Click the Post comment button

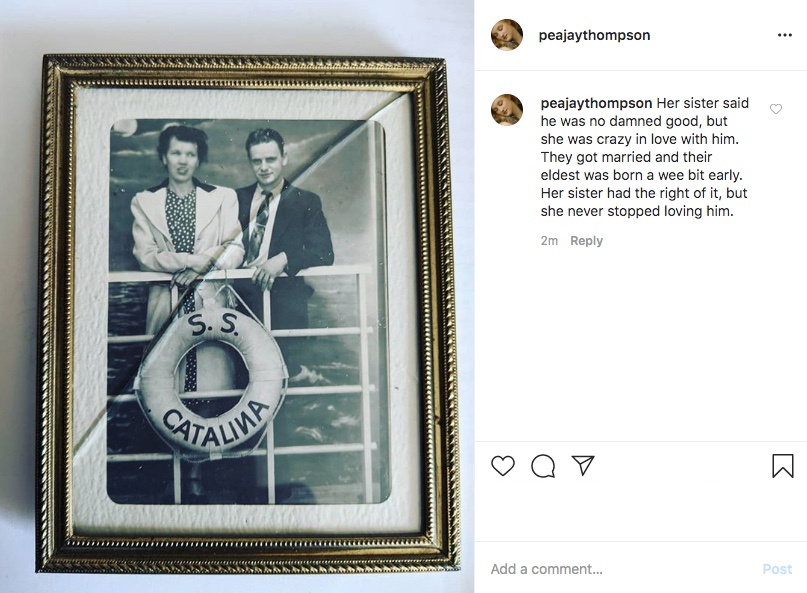[777, 569]
